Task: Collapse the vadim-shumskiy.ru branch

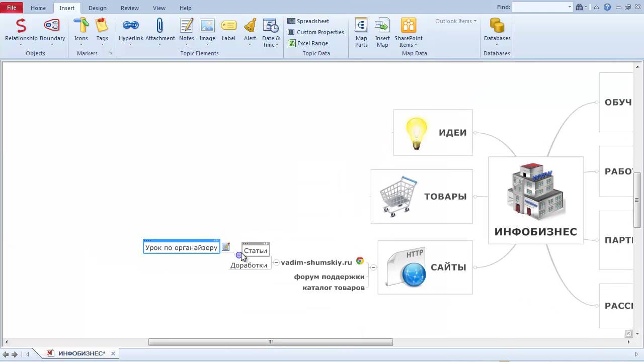Action: click(x=276, y=262)
